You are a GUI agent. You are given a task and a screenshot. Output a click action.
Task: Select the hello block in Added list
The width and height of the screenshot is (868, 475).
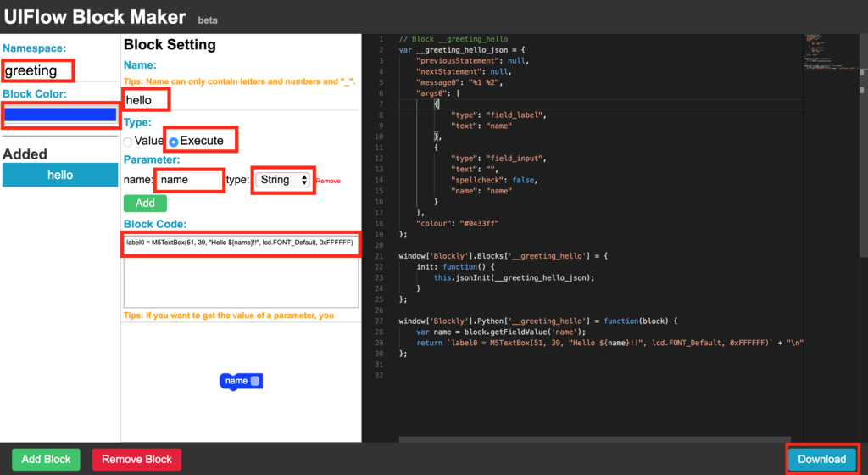60,175
